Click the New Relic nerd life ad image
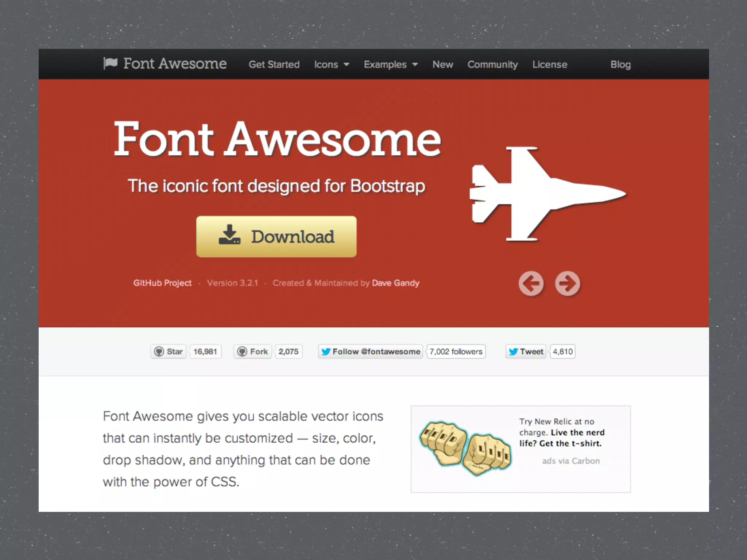747x560 pixels. coord(465,449)
